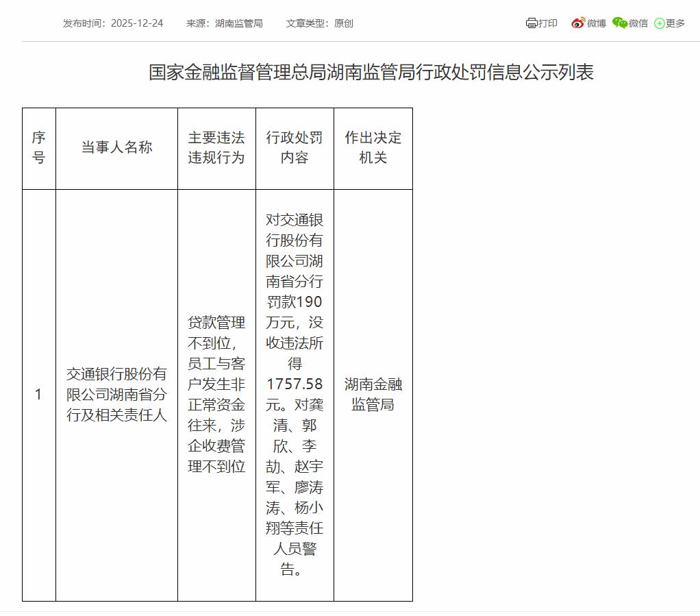Select the 当事人名称 column header
700x616 pixels.
[116, 148]
